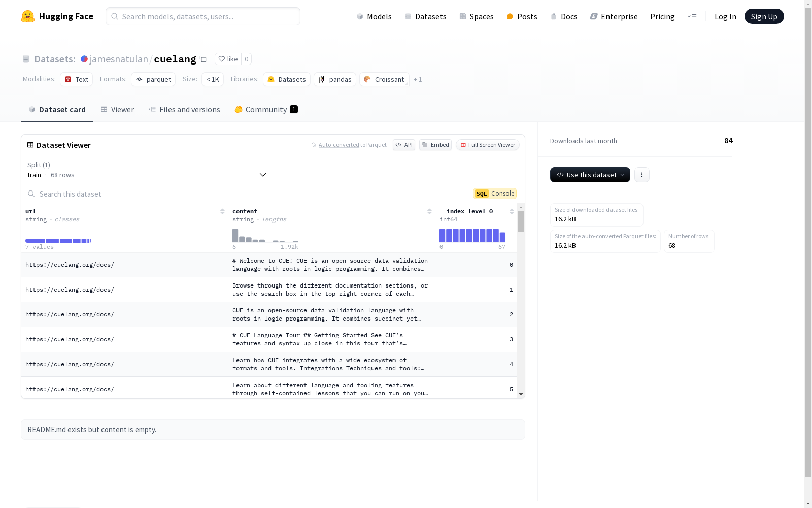Select the Croissant library tag

click(x=384, y=79)
